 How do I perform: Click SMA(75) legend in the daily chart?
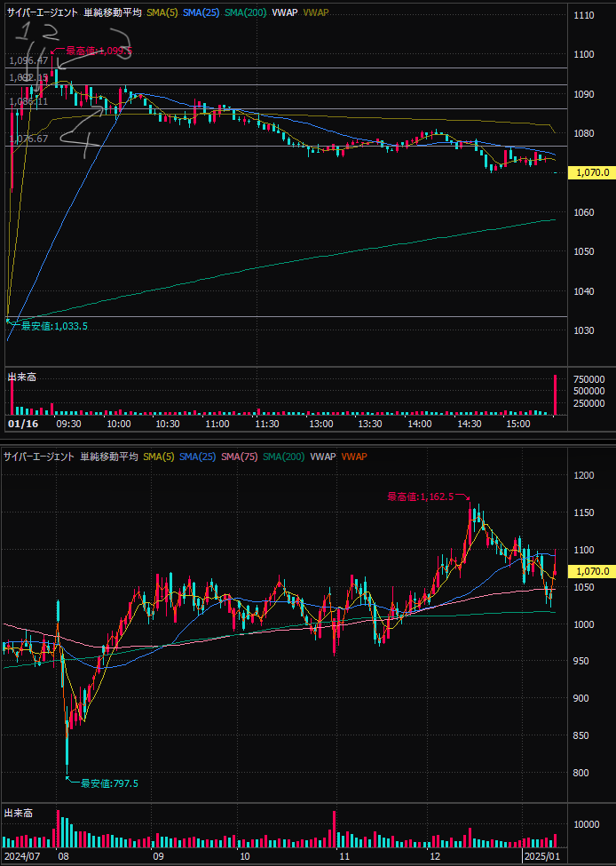tap(240, 457)
